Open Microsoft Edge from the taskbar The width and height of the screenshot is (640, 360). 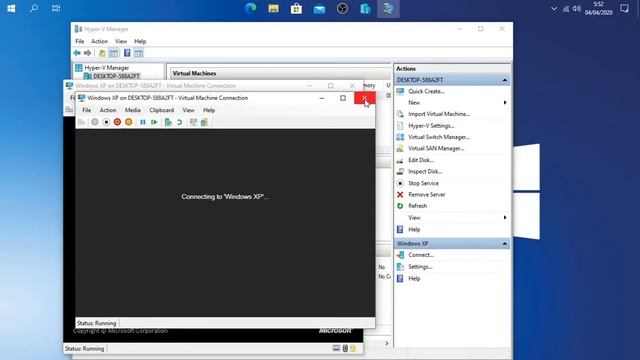tap(250, 8)
